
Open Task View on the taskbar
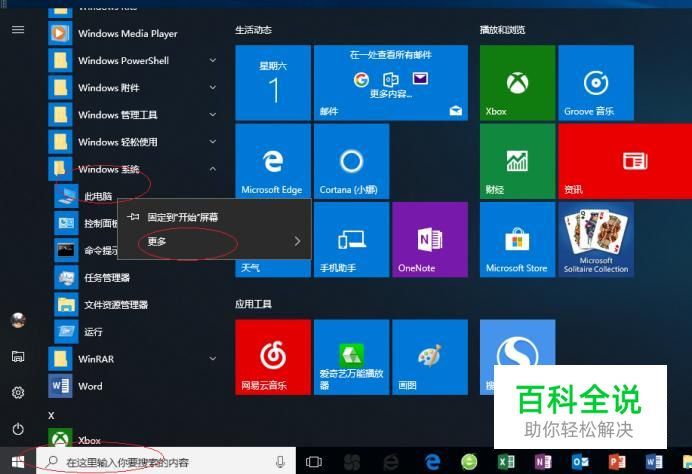313,462
